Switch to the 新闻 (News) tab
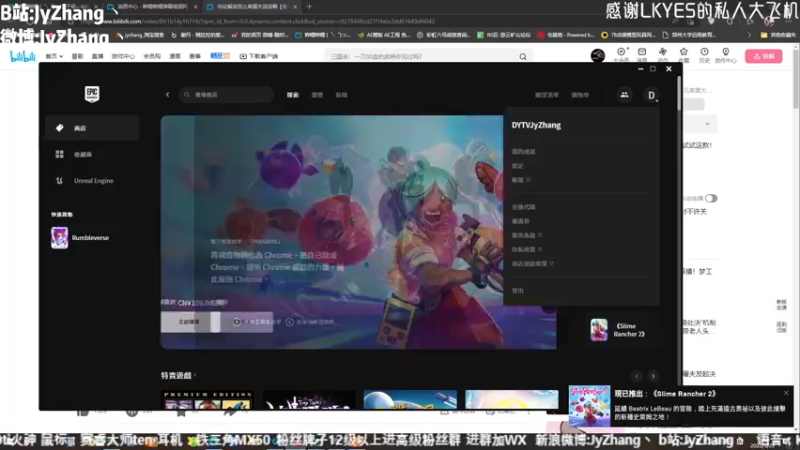This screenshot has width=800, height=450. 342,95
